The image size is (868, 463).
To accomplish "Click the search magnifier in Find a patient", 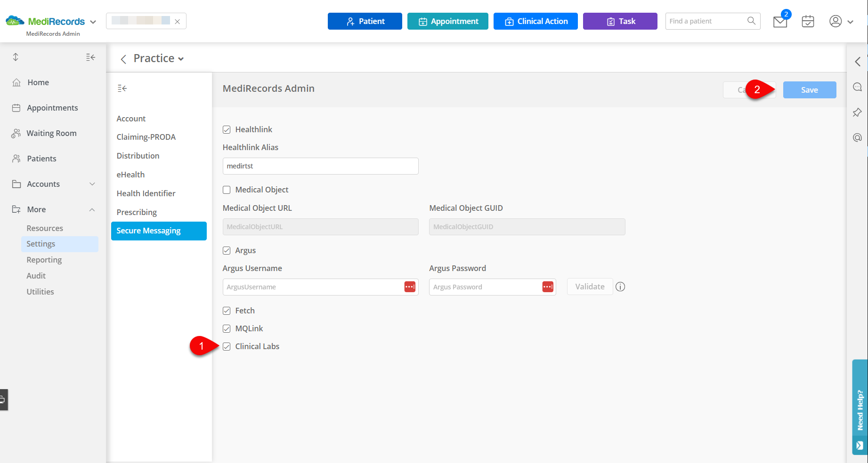I will coord(751,21).
